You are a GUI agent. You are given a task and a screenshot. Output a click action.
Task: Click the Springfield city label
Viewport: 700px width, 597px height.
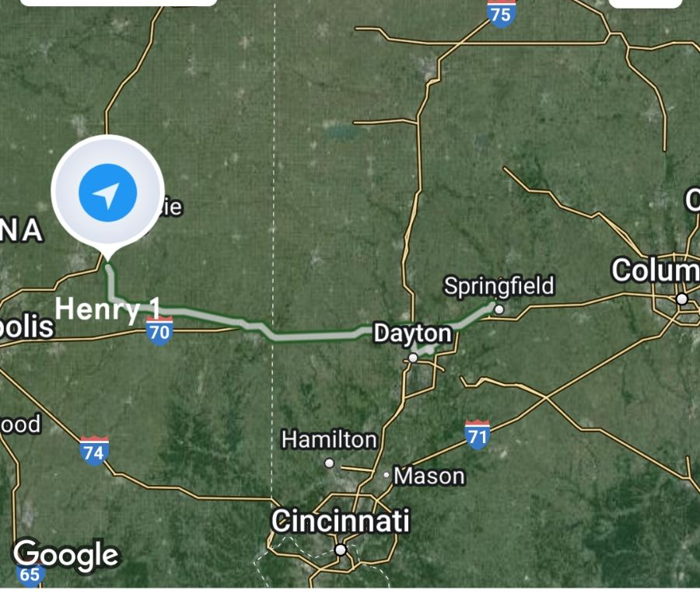[499, 285]
